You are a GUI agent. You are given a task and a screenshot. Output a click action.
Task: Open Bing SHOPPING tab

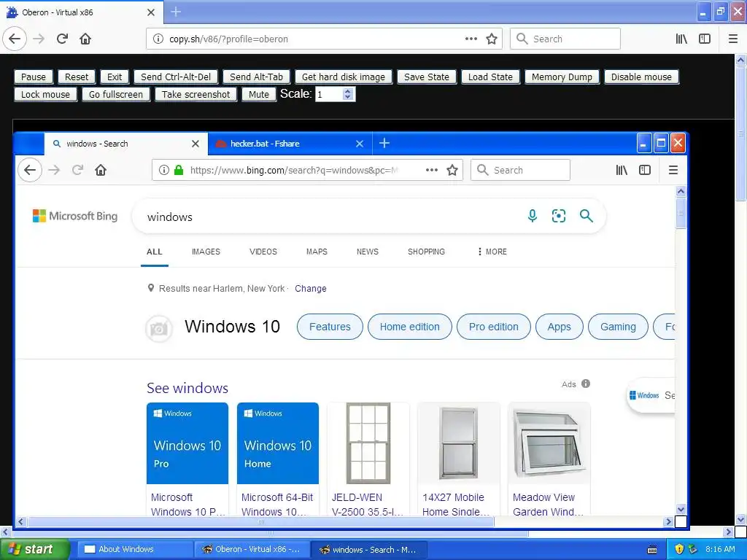426,252
